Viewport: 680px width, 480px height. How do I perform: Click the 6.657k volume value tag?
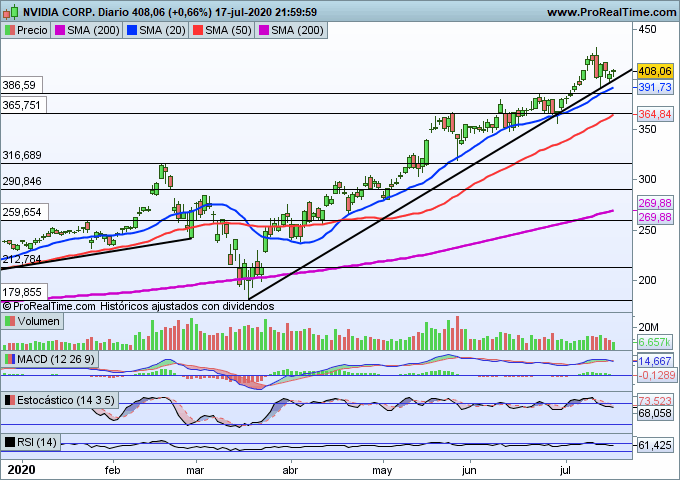coord(655,342)
